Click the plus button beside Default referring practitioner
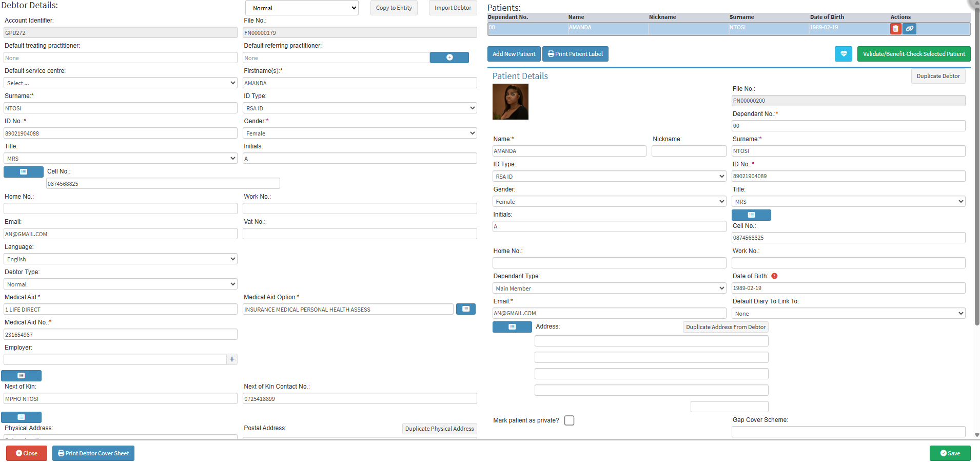This screenshot has width=980, height=462. 449,57
